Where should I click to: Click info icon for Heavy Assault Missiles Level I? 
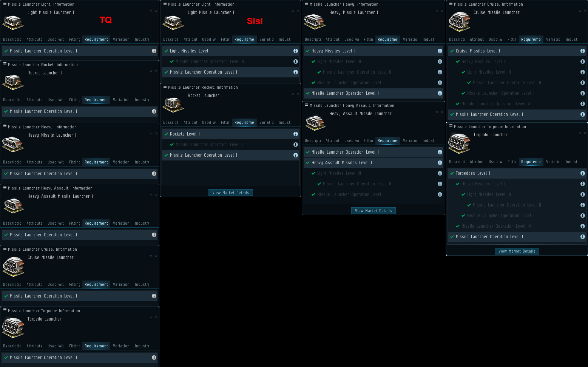point(440,163)
